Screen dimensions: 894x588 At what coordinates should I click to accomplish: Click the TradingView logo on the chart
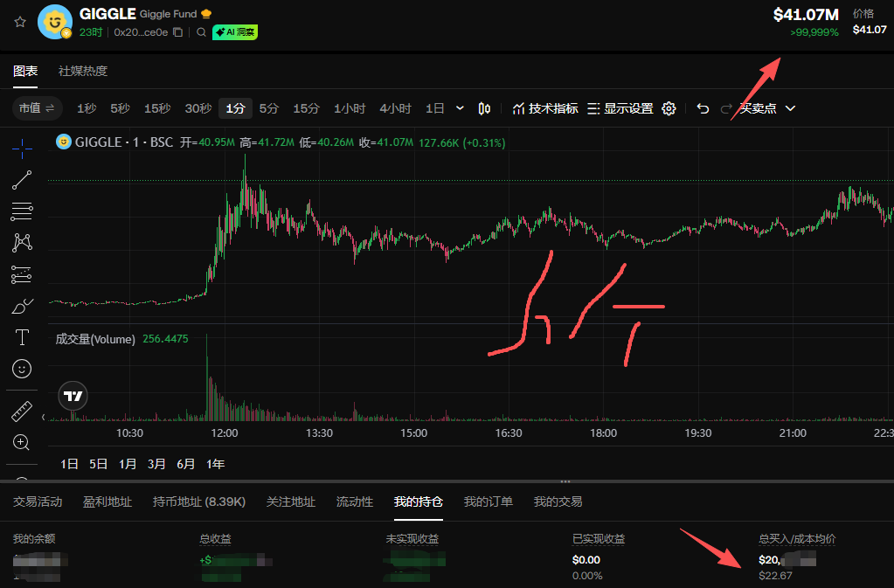click(x=73, y=396)
